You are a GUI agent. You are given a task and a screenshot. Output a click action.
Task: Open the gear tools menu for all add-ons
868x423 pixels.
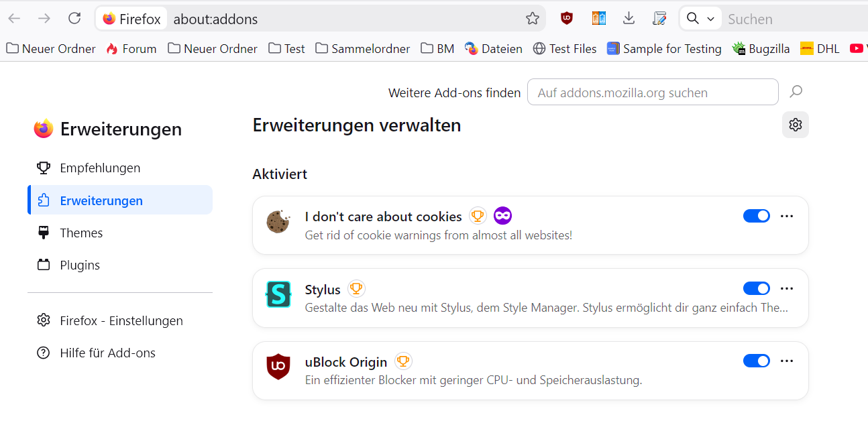point(796,125)
